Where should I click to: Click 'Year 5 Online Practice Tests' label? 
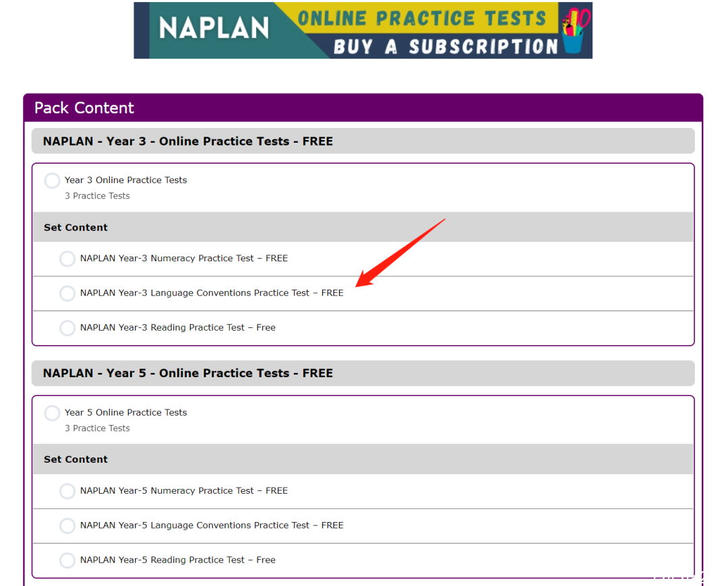click(x=126, y=412)
